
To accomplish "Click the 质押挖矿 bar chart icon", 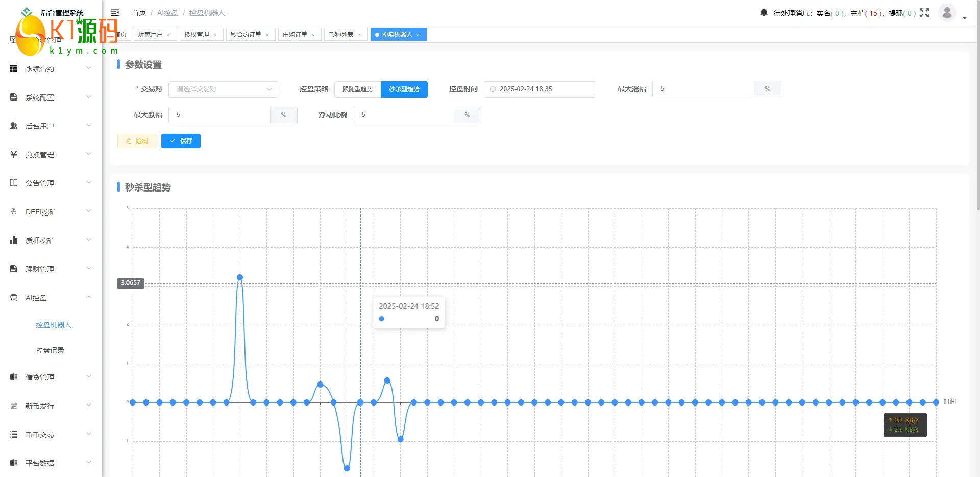I will pos(14,240).
